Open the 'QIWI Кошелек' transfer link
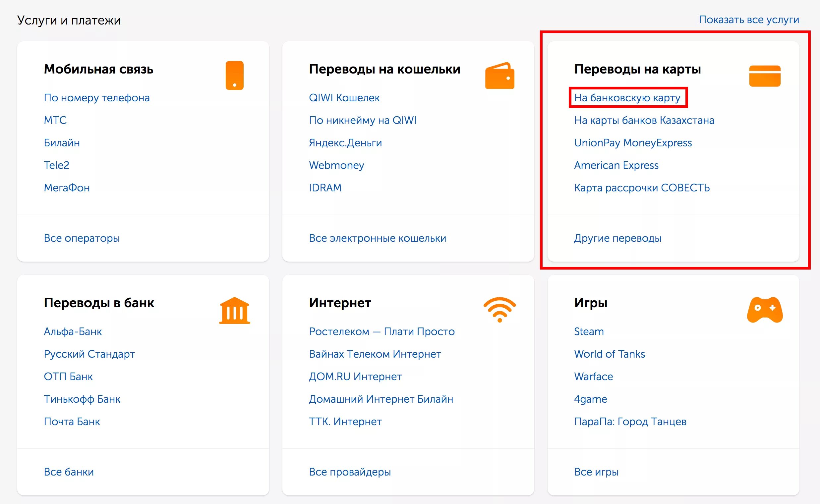 (344, 98)
